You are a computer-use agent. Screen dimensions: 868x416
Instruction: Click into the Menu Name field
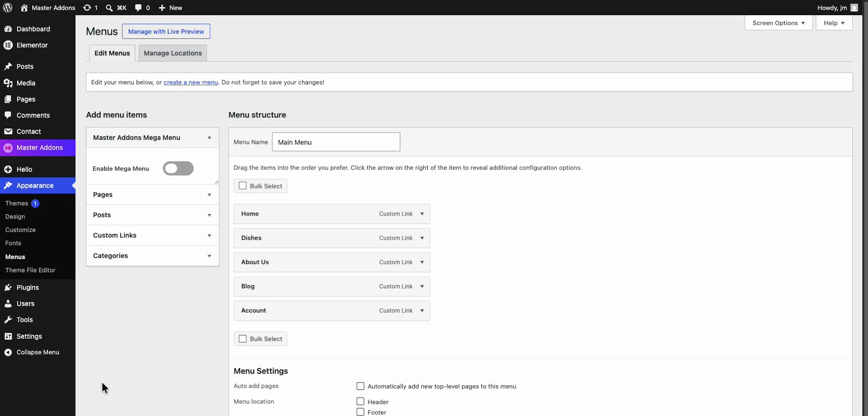336,142
